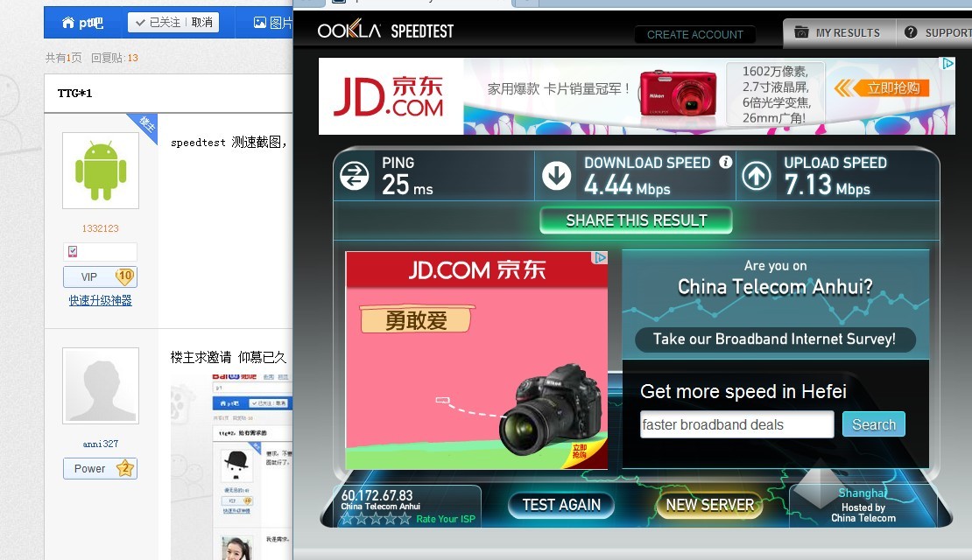The width and height of the screenshot is (972, 560).
Task: Open the anni327 username link
Action: (x=101, y=444)
